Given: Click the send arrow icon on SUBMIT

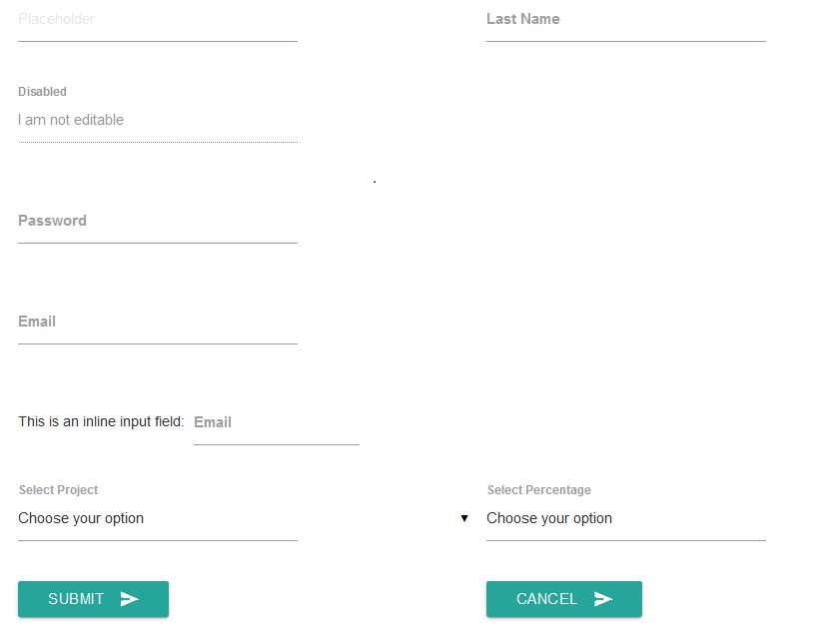Looking at the screenshot, I should [131, 599].
